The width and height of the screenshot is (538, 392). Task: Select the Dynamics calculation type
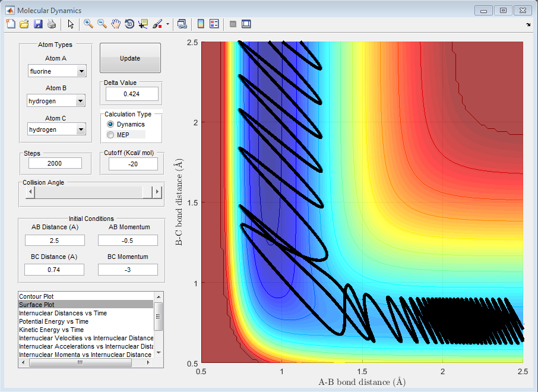point(126,124)
